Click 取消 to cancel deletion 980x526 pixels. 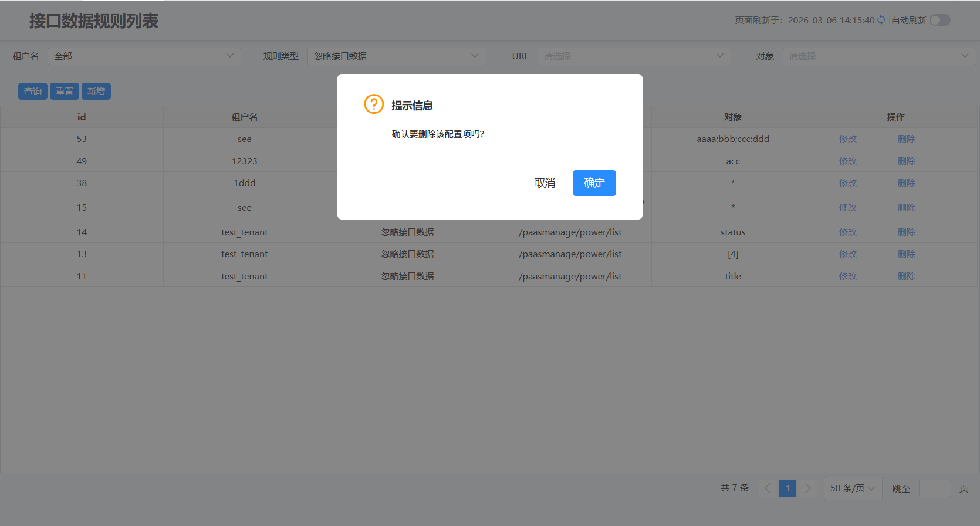pos(545,183)
